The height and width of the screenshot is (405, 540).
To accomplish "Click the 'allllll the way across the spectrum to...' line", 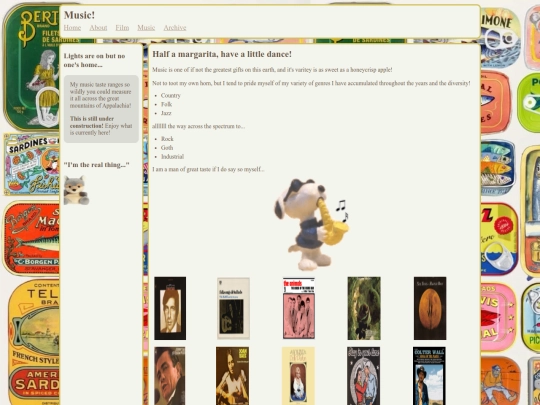I will [x=199, y=126].
